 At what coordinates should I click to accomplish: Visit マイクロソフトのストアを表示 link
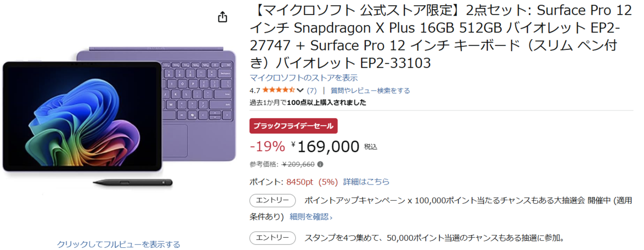click(x=304, y=78)
